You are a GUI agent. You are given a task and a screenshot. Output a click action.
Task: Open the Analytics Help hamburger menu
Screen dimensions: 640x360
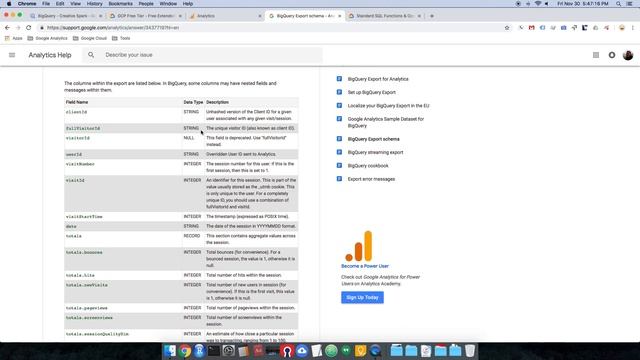coord(12,55)
